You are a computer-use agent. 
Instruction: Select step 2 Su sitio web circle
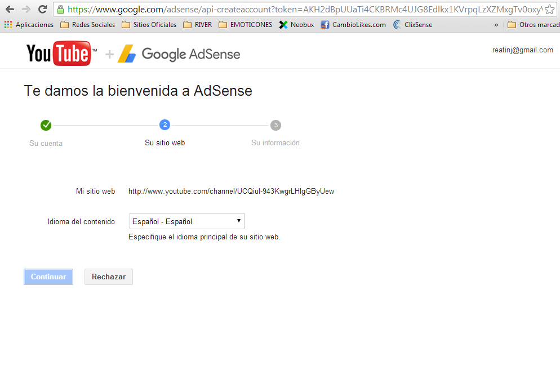(x=165, y=125)
